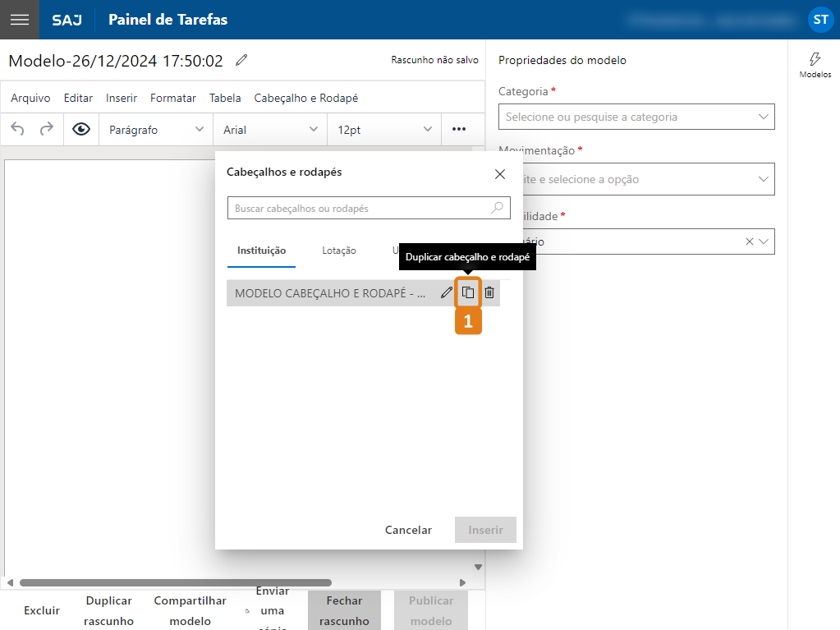Image resolution: width=840 pixels, height=630 pixels.
Task: Switch to the Lotação tab
Action: click(339, 251)
